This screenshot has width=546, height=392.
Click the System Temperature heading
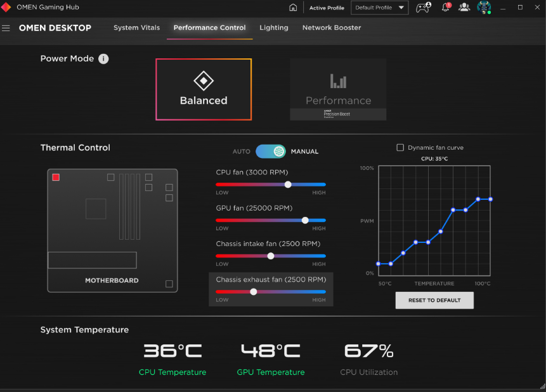[84, 330]
